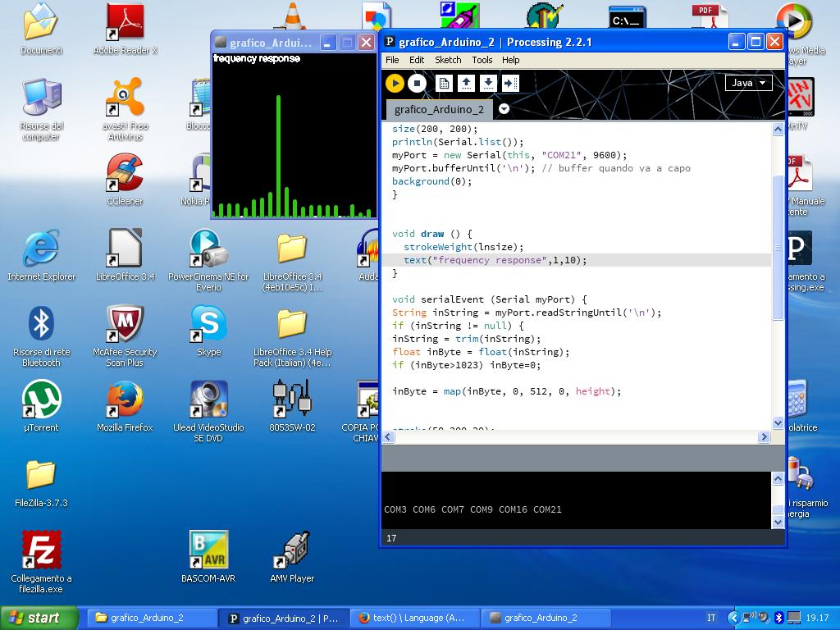
Task: Click the clock showing 19.17
Action: [818, 618]
